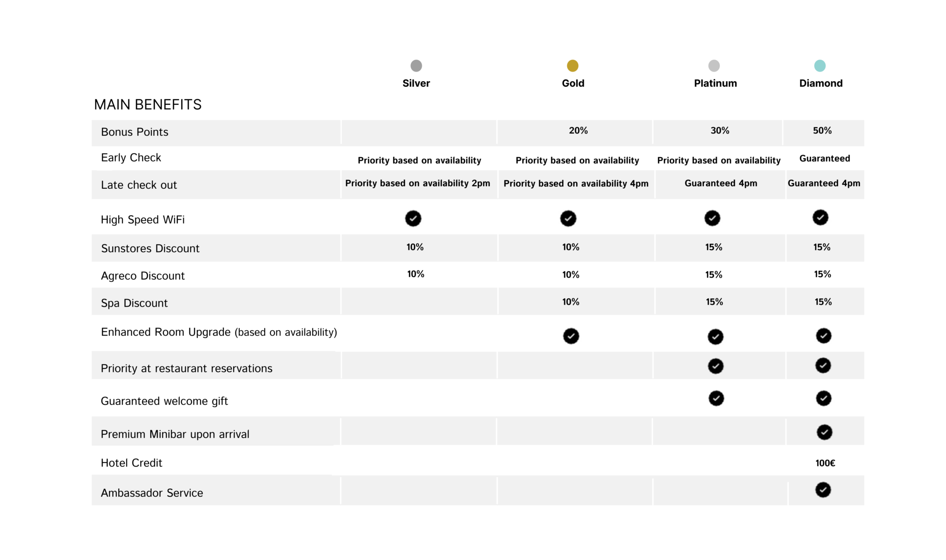Click the Gold tier colored dot
The height and width of the screenshot is (560, 946).
[573, 66]
